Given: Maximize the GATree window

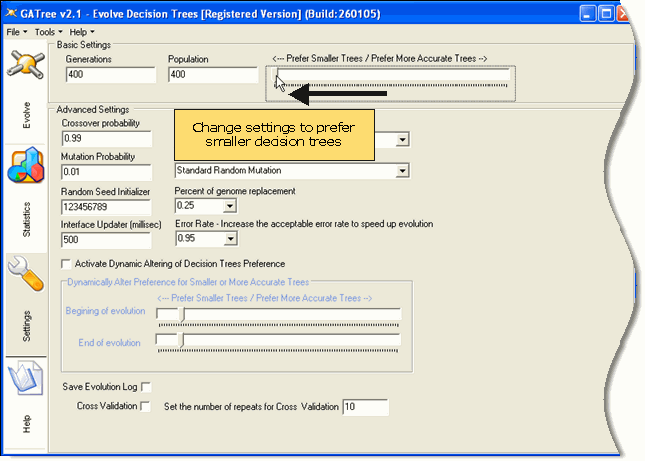Looking at the screenshot, I should click(x=606, y=14).
